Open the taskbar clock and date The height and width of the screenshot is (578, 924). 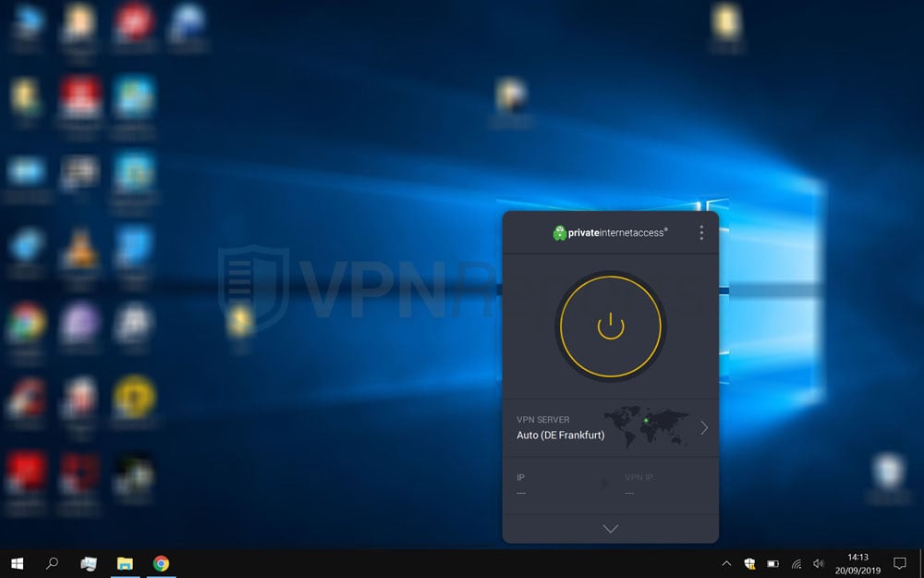coord(858,563)
